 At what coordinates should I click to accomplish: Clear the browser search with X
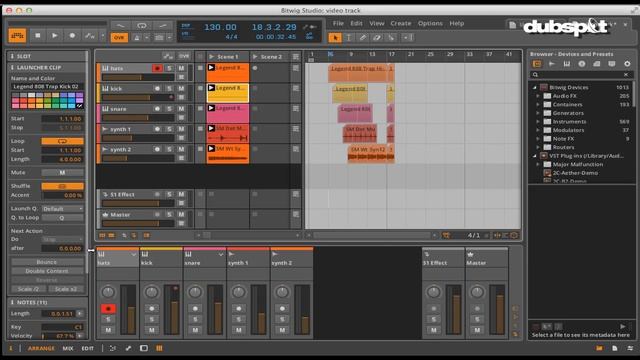[x=626, y=75]
